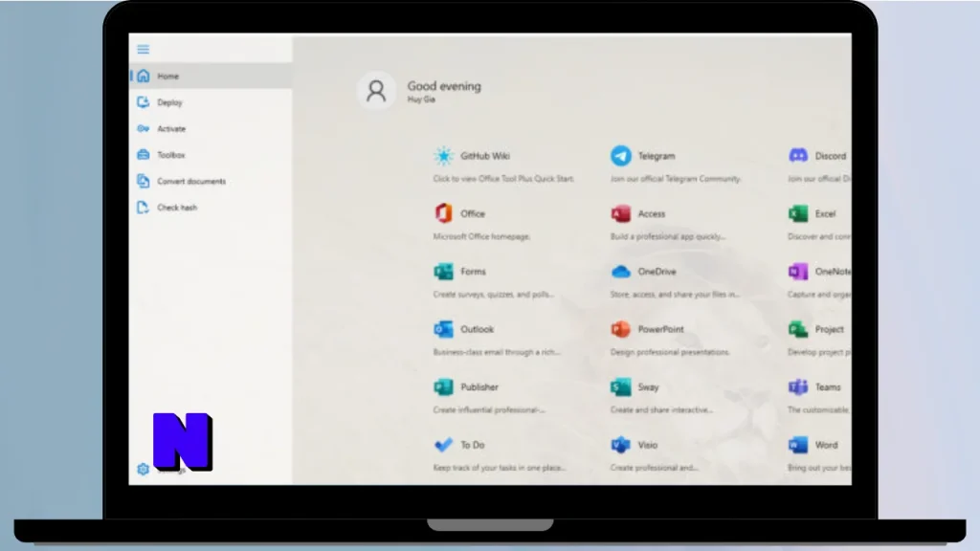Click the Sway icon
980x551 pixels.
pyautogui.click(x=620, y=386)
